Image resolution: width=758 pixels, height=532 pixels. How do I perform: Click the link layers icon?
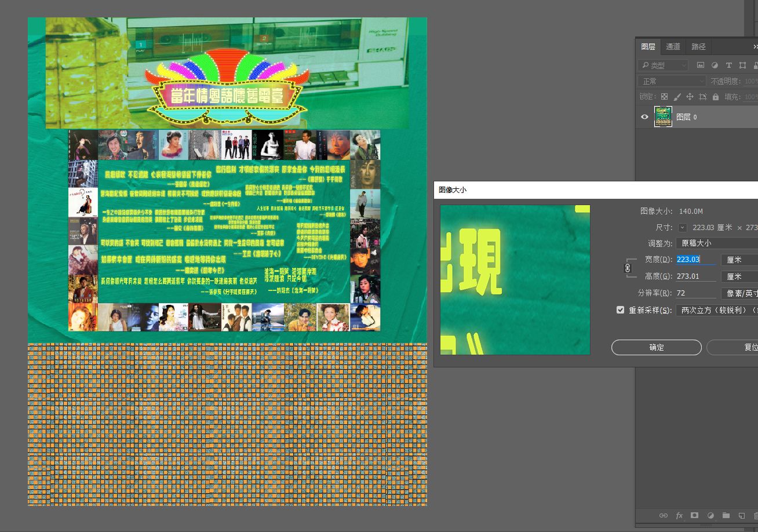(x=664, y=515)
